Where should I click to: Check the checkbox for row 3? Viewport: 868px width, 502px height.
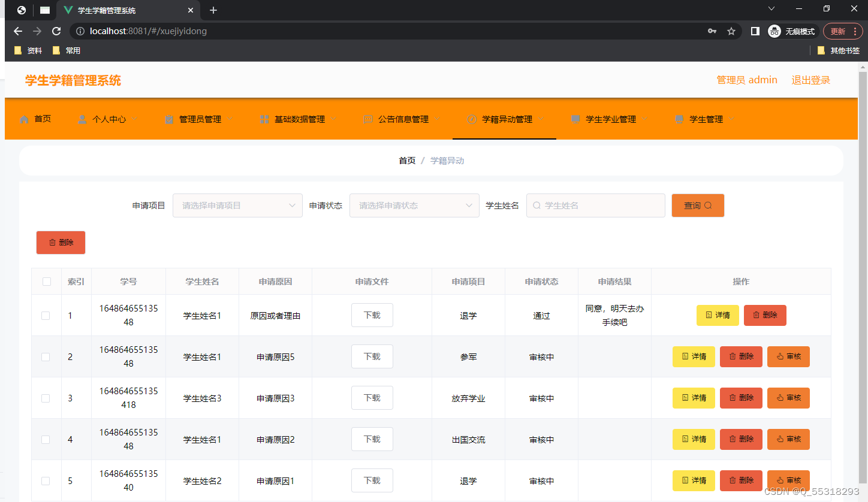click(x=46, y=398)
